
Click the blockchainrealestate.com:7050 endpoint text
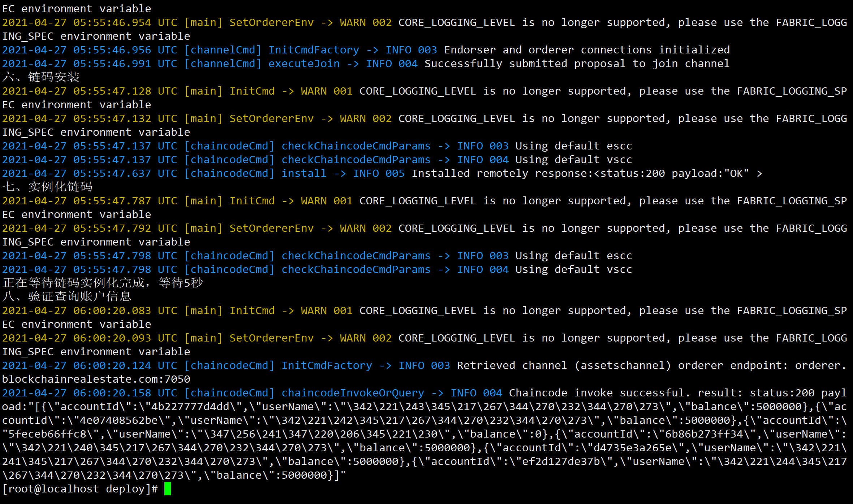coord(96,379)
